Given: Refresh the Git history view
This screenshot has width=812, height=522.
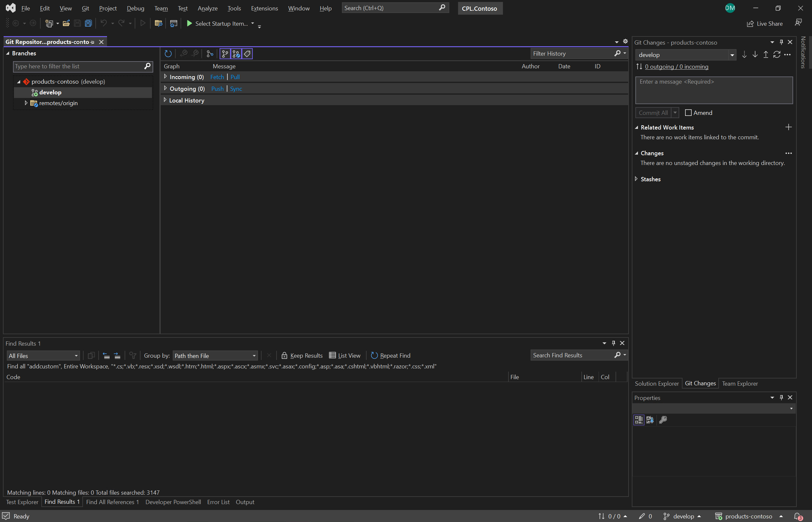Looking at the screenshot, I should [x=168, y=54].
